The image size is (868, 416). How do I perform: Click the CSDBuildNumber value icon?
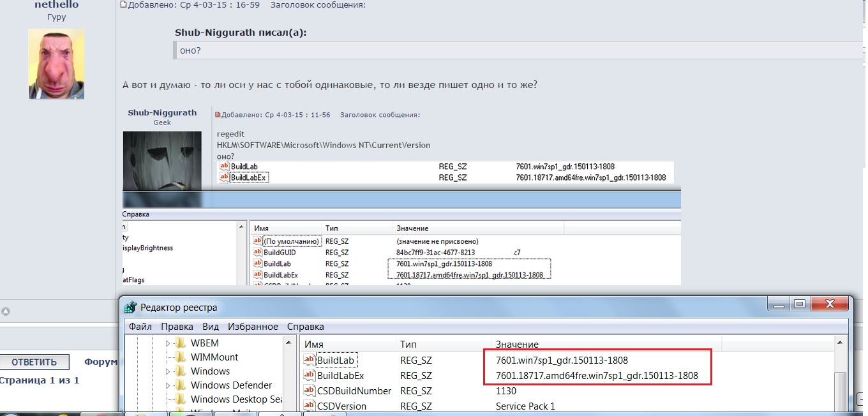coord(310,390)
